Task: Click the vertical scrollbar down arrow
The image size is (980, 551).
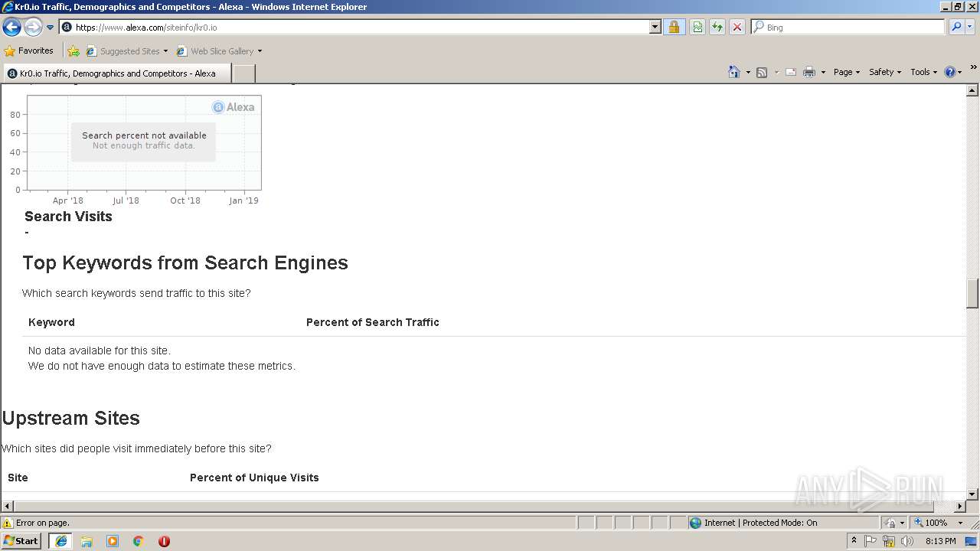Action: click(972, 494)
